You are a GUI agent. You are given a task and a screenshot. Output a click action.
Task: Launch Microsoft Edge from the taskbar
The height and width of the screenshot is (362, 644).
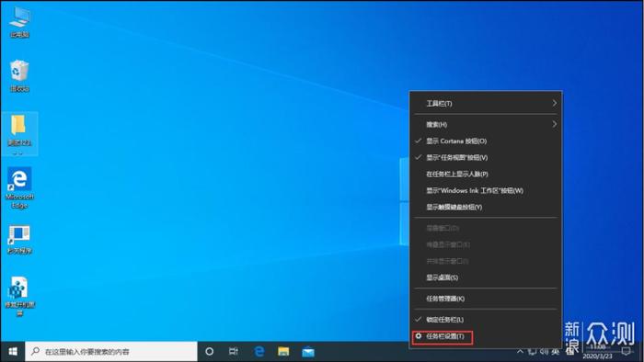(x=259, y=351)
